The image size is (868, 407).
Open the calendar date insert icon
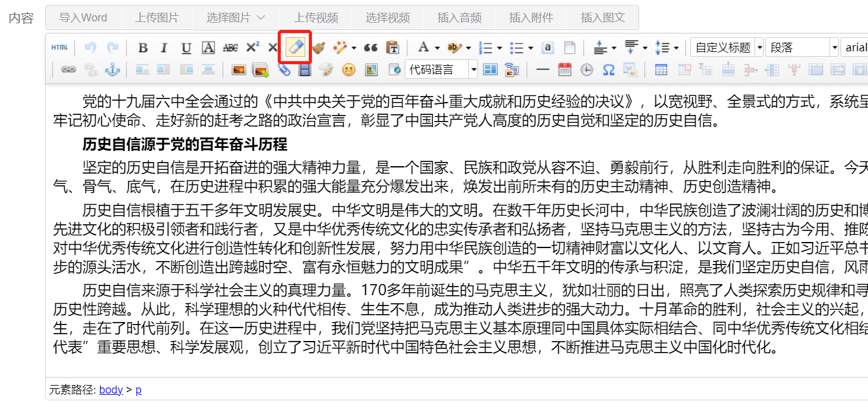tap(565, 69)
